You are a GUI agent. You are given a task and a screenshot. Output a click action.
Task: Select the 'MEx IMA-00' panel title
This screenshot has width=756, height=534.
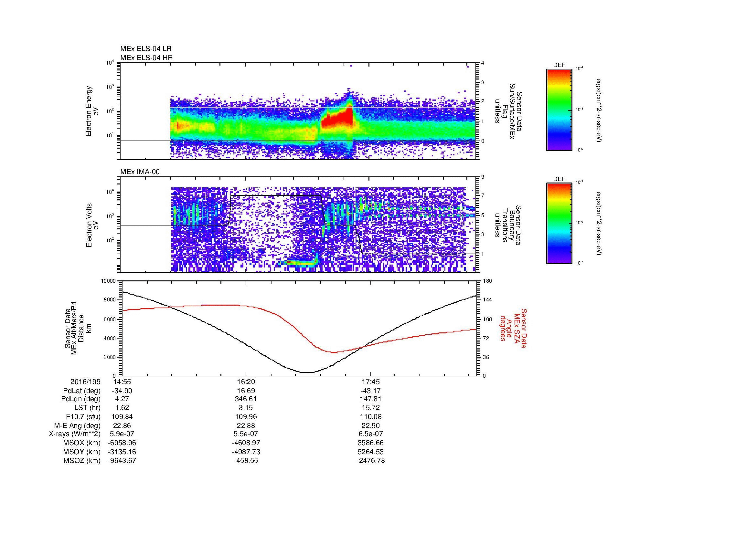tap(140, 172)
